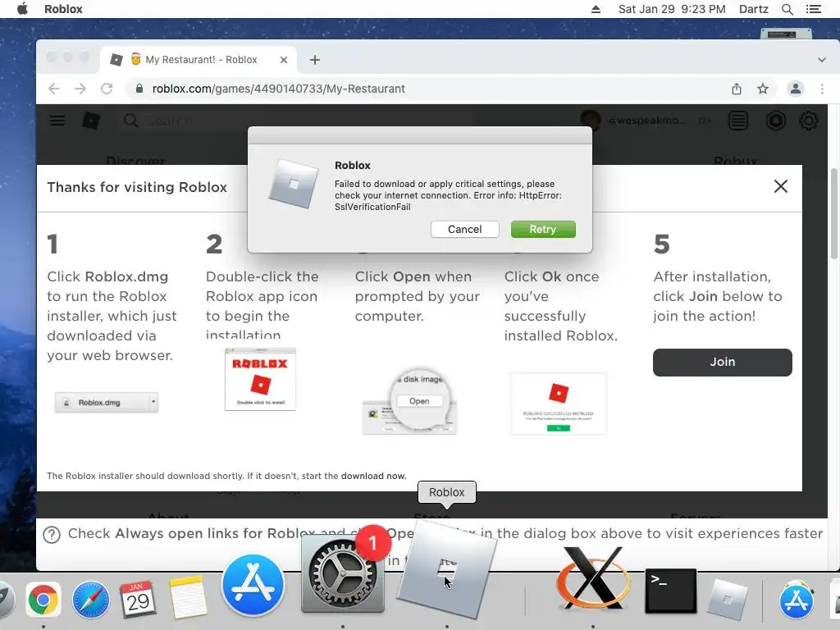Screen dimensions: 840x630
Task: Click the share page icon
Action: pyautogui.click(x=737, y=89)
